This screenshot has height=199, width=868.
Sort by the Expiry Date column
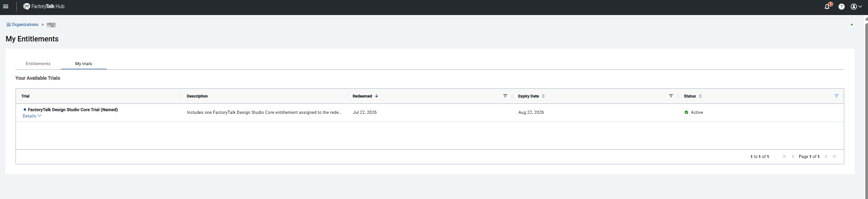click(x=529, y=96)
